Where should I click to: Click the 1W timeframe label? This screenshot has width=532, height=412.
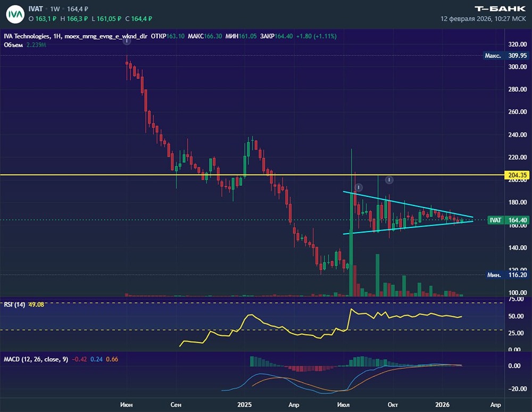(x=55, y=9)
